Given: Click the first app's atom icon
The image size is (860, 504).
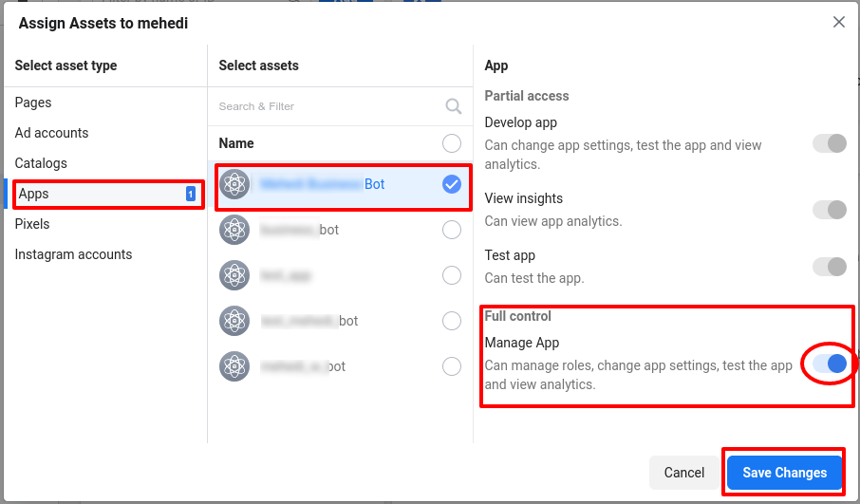Looking at the screenshot, I should click(x=234, y=184).
